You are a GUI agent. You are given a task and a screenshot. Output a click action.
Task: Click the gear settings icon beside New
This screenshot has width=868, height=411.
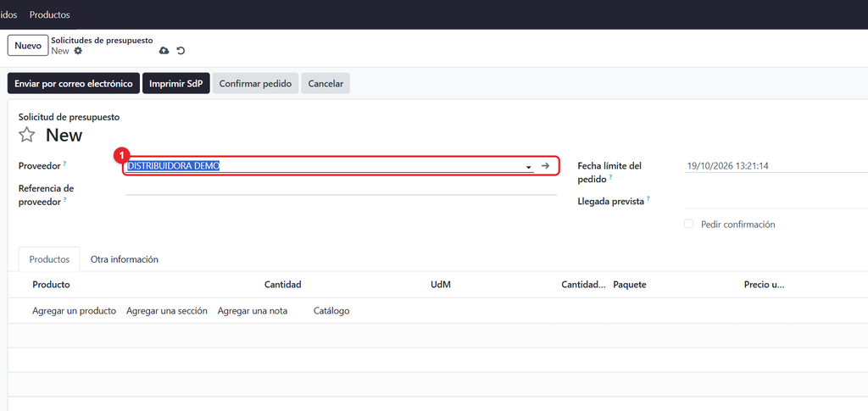pos(78,51)
